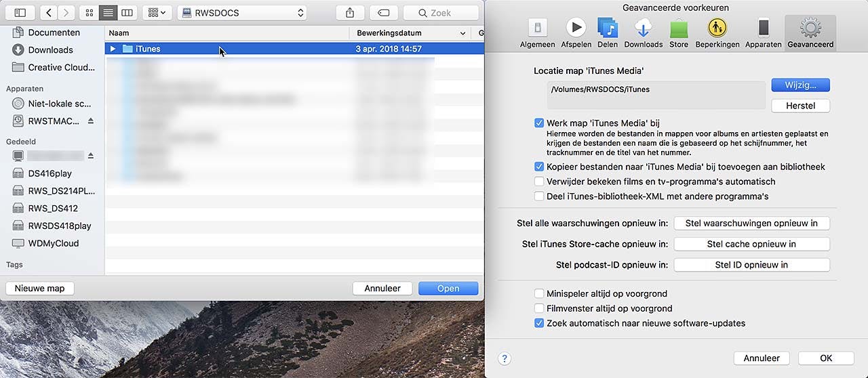868x378 pixels.
Task: Enable Filmvenster altijd op voorgrond checkbox
Action: pyautogui.click(x=539, y=308)
